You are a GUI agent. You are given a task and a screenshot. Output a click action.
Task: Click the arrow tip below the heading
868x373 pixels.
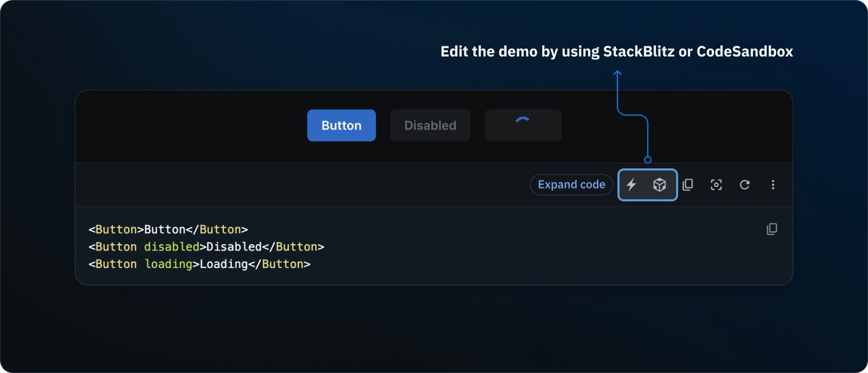(x=617, y=72)
